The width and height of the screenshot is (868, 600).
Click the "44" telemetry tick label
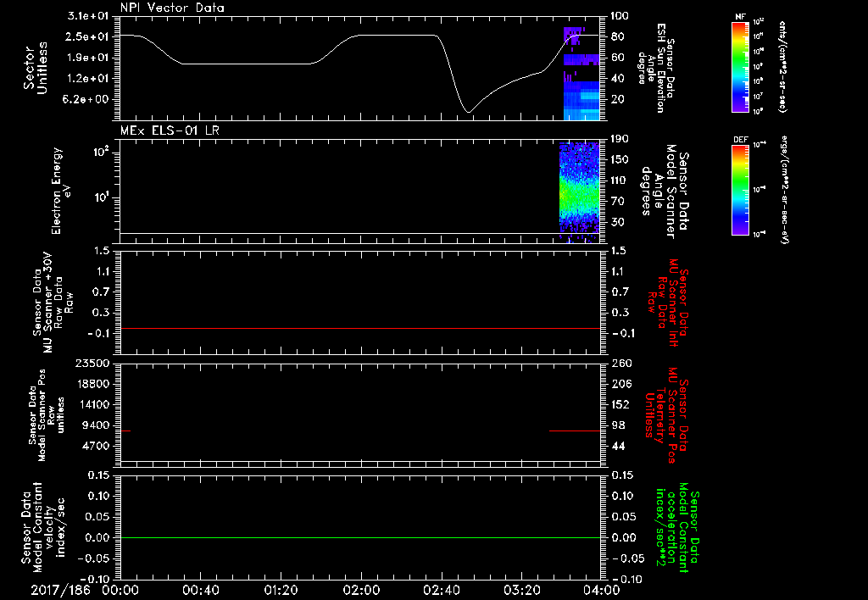pos(620,446)
